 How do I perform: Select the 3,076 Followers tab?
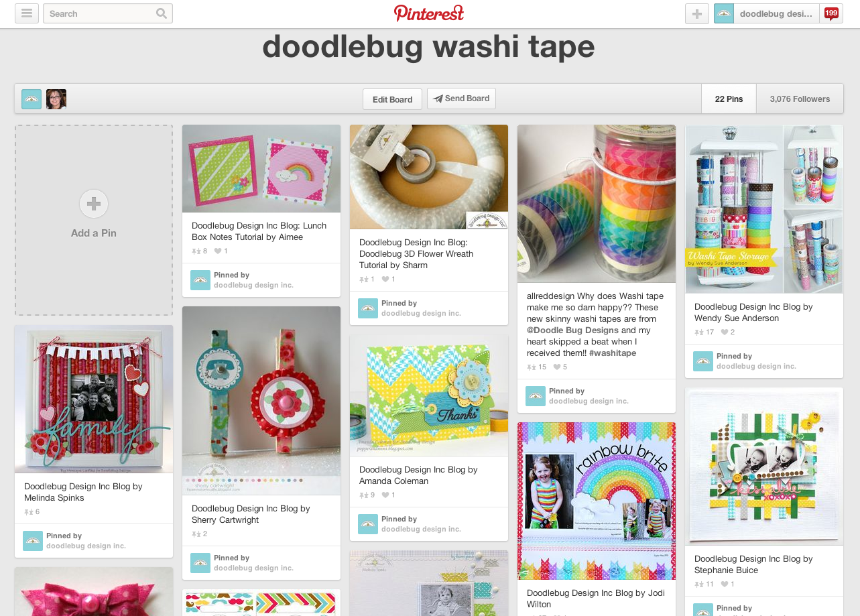pyautogui.click(x=800, y=99)
